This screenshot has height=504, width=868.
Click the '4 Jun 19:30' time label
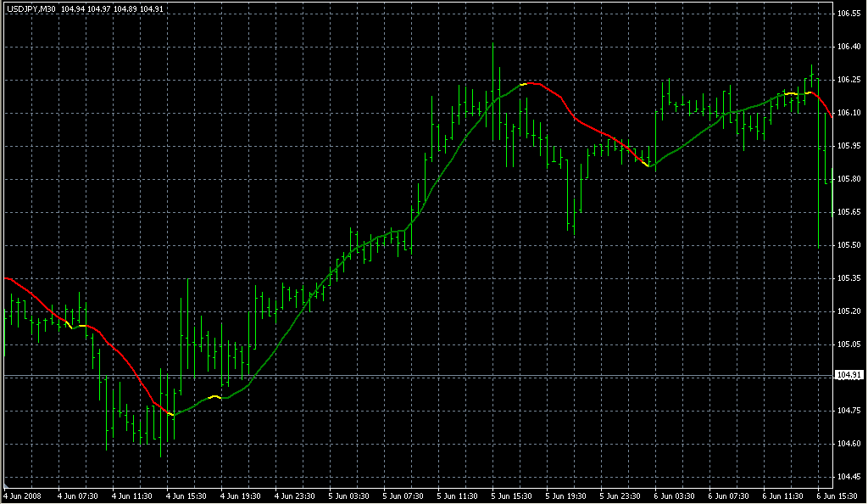241,496
